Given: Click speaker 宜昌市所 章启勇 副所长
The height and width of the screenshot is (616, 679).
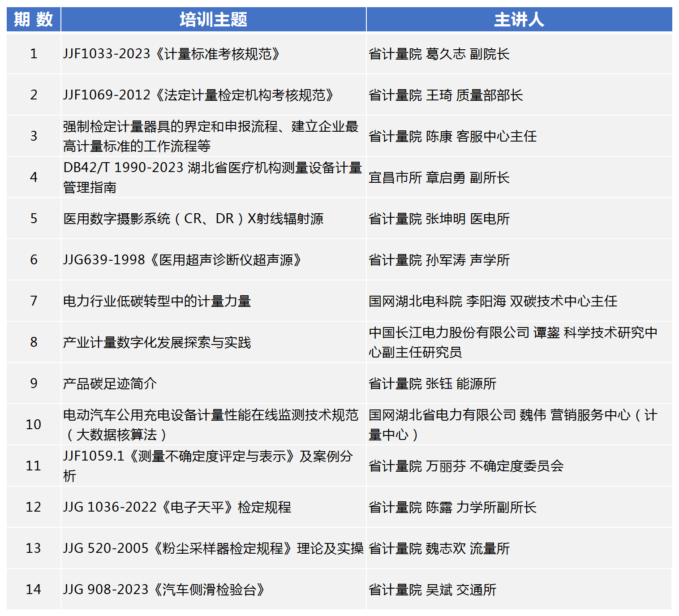Looking at the screenshot, I should (x=439, y=177).
